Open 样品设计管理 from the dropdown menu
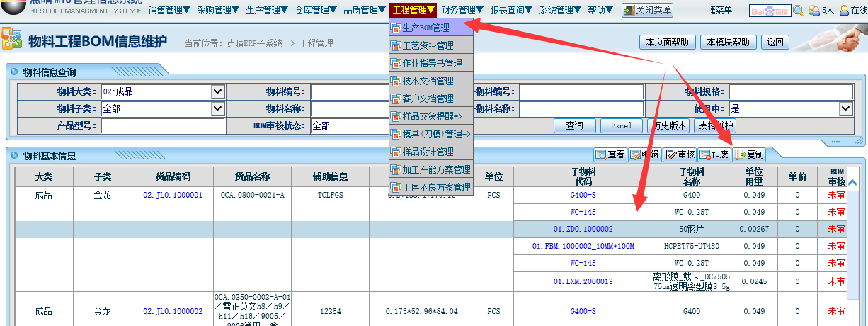The width and height of the screenshot is (868, 326). (x=428, y=152)
